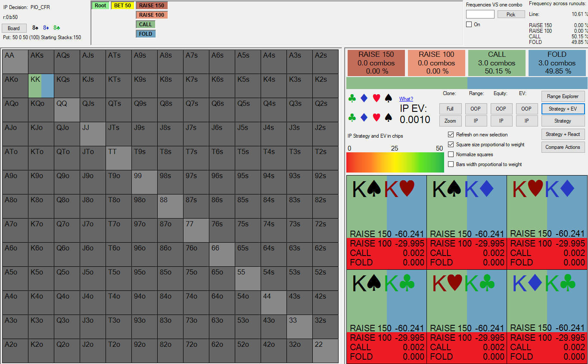Choose the CALL node in the tree
The height and width of the screenshot is (364, 588).
[146, 25]
